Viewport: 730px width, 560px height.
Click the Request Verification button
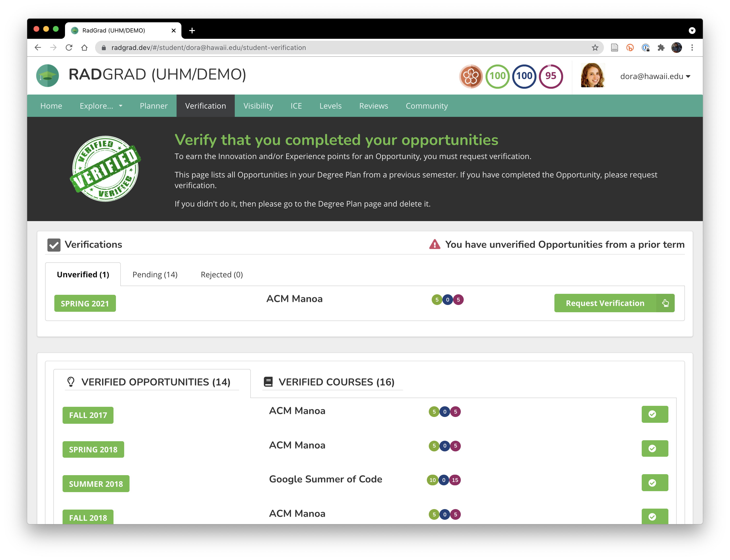tap(614, 303)
